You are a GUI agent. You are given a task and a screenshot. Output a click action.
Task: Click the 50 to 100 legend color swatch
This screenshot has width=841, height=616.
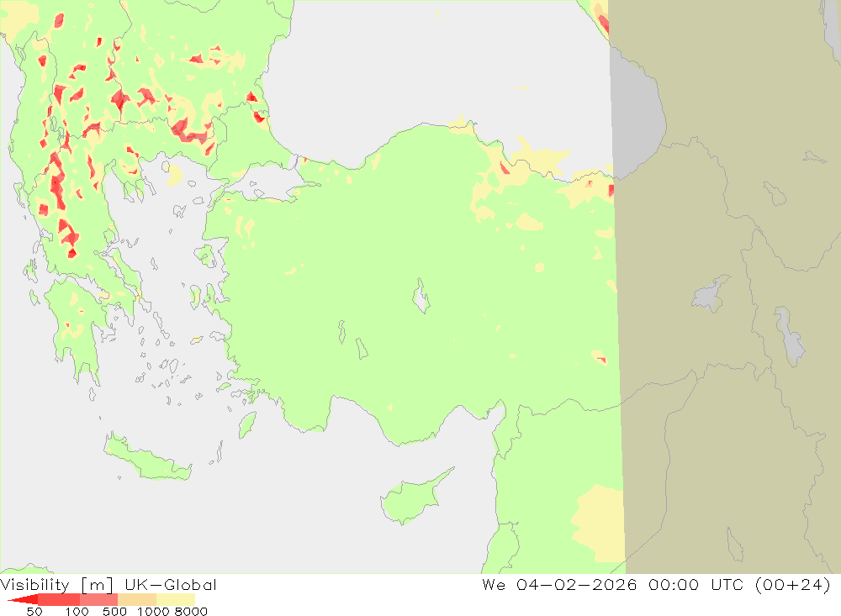coord(59,599)
